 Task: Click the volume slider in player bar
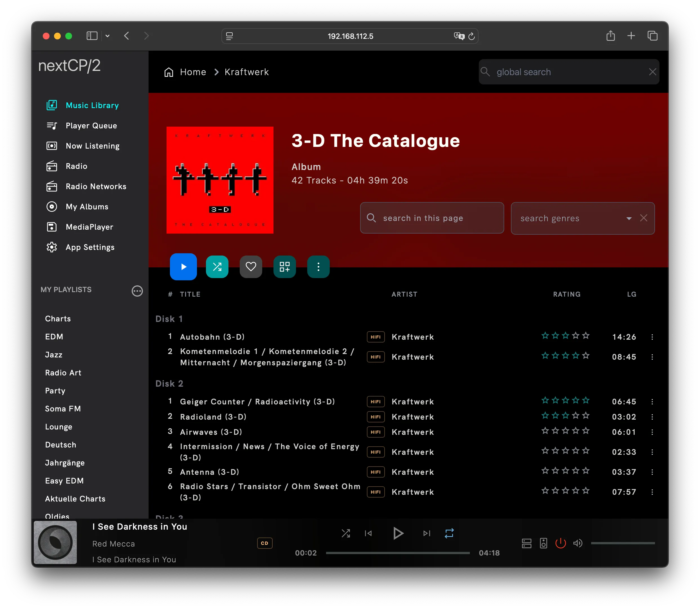[x=623, y=543]
